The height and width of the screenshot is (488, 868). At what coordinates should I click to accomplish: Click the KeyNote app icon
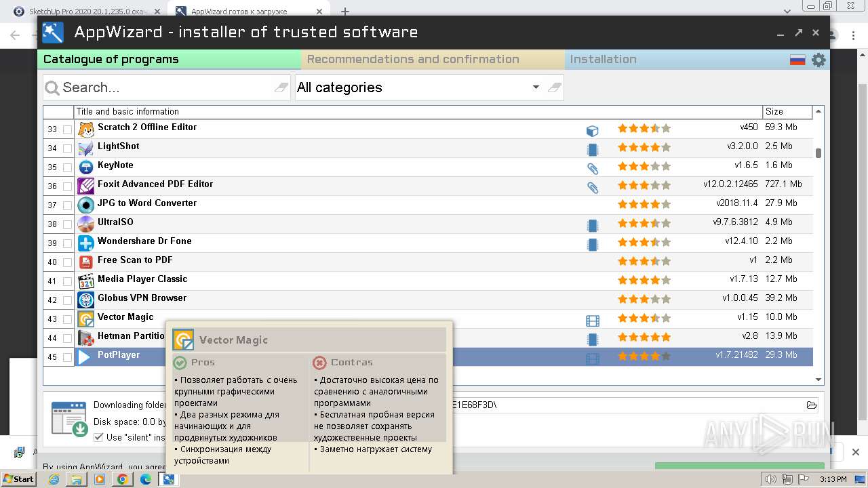click(x=86, y=167)
